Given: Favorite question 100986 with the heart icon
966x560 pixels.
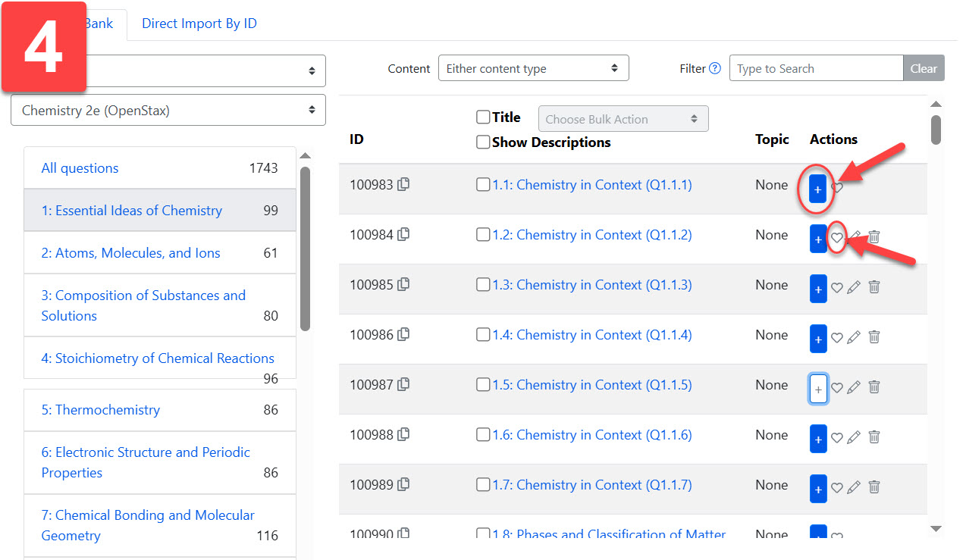Looking at the screenshot, I should (836, 338).
